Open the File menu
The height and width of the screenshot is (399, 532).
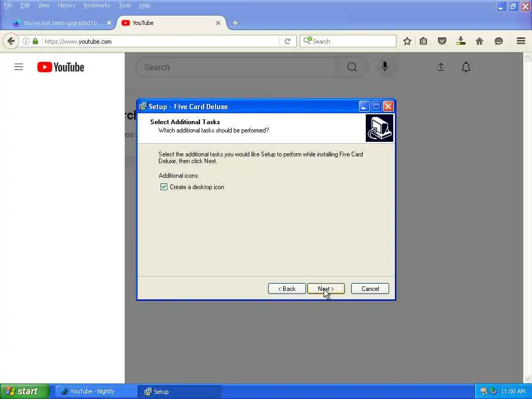click(x=8, y=5)
